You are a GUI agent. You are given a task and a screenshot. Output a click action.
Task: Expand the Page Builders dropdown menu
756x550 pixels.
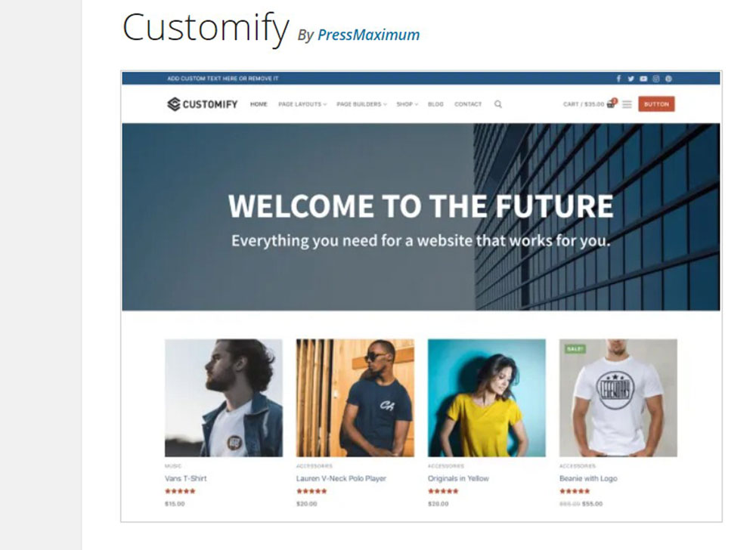tap(361, 104)
